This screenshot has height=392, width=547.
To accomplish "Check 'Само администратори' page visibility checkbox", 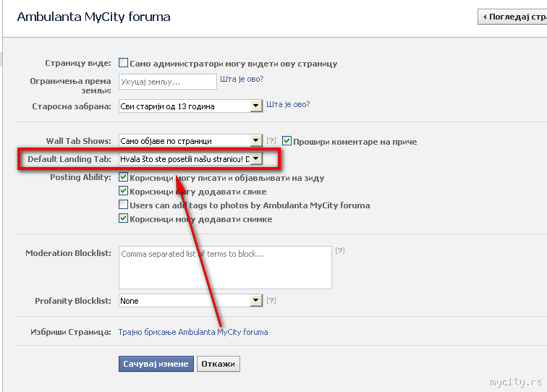I will point(124,63).
